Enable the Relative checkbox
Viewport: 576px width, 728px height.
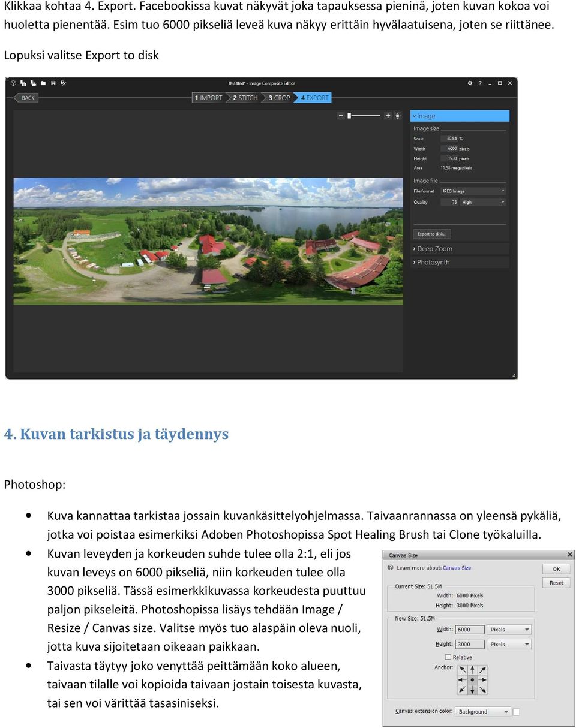click(x=448, y=657)
